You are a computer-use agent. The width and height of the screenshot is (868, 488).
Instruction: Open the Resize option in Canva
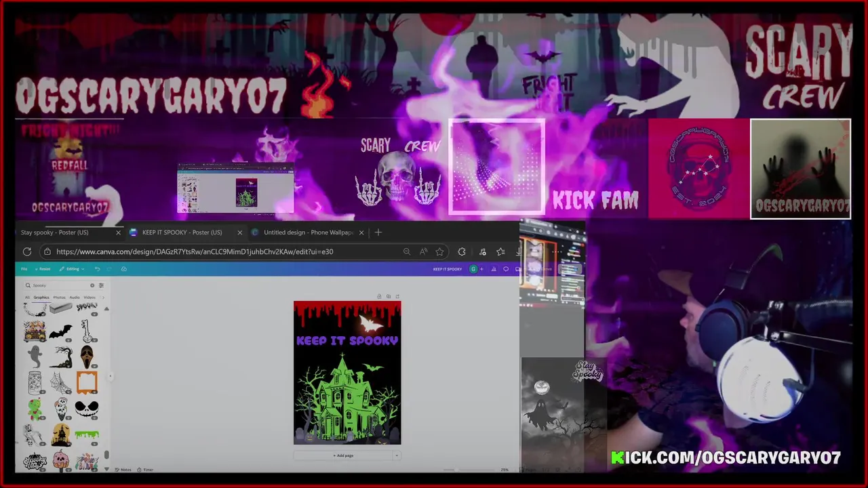43,269
